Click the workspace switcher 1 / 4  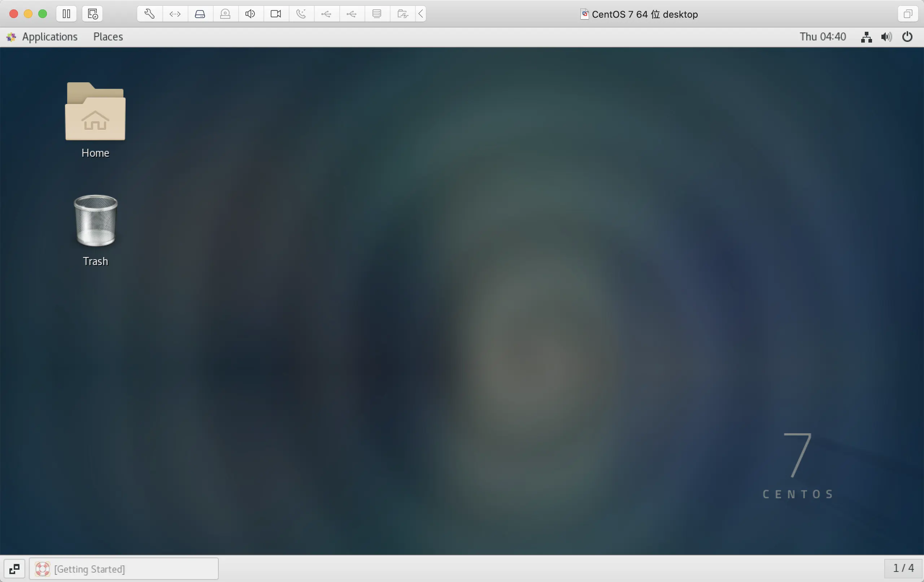point(903,568)
